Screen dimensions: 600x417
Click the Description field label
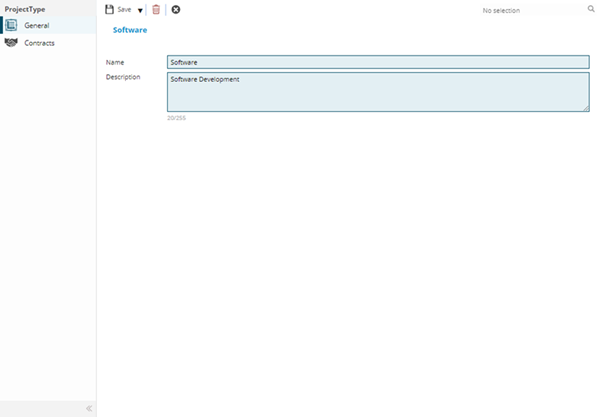click(x=123, y=77)
